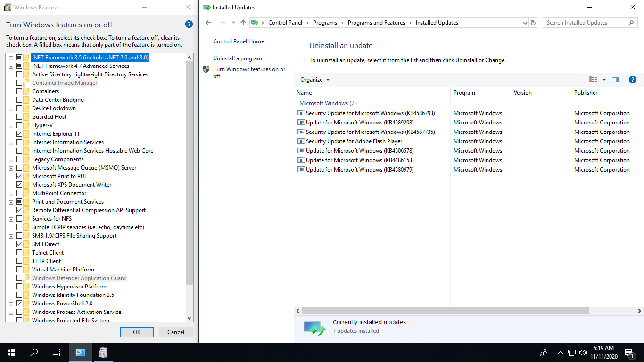
Task: Open Installed Updates help icon in toolbar
Action: [633, 80]
